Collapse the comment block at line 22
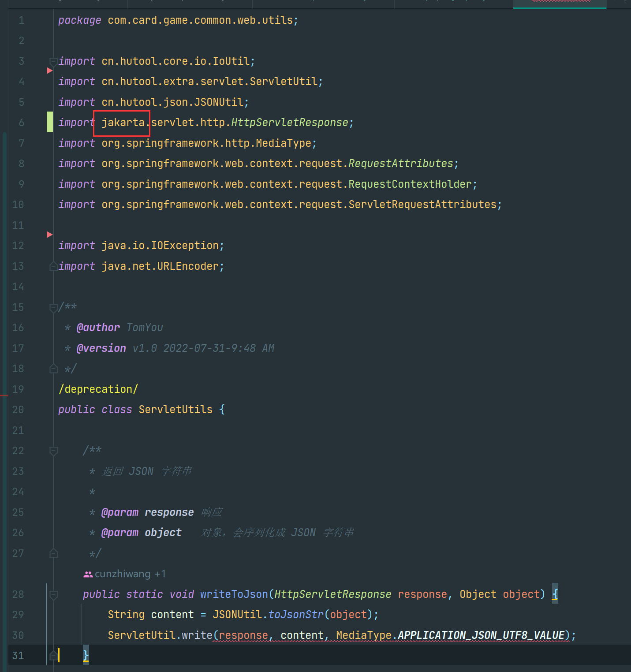Image resolution: width=631 pixels, height=672 pixels. 53,450
